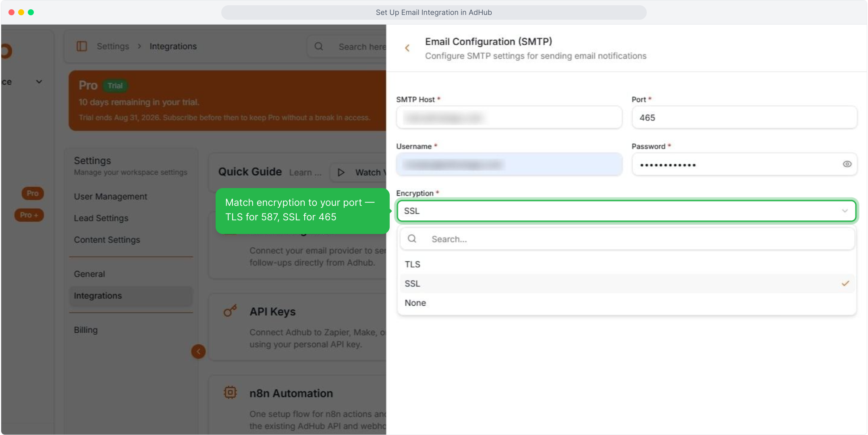
Task: Toggle password visibility eye icon
Action: [847, 164]
